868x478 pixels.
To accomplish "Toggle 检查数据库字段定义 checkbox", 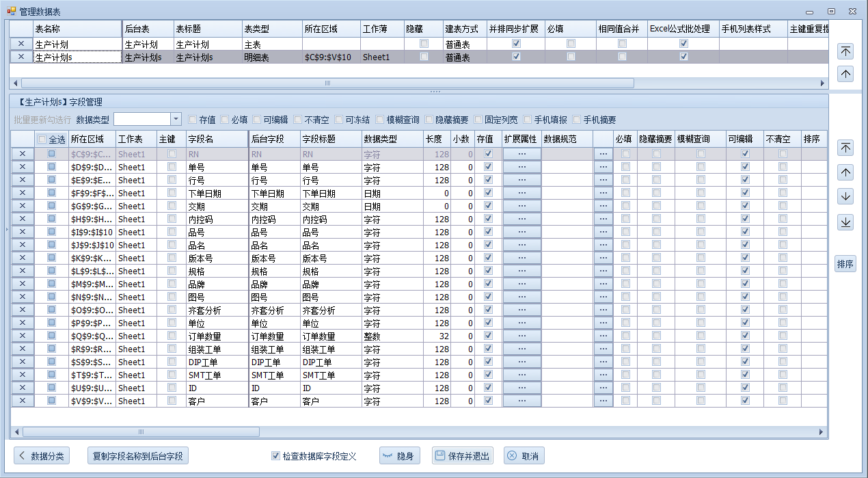I will (x=276, y=456).
